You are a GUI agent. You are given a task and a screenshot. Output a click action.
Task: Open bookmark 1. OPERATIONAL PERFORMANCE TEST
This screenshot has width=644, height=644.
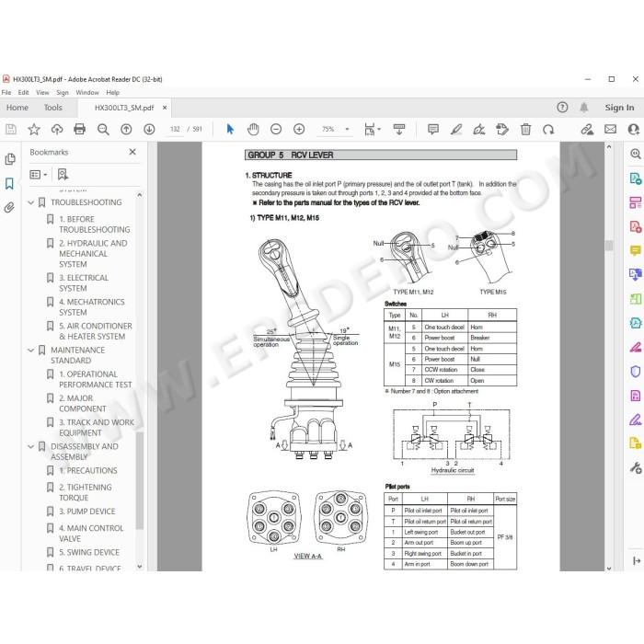pyautogui.click(x=96, y=379)
